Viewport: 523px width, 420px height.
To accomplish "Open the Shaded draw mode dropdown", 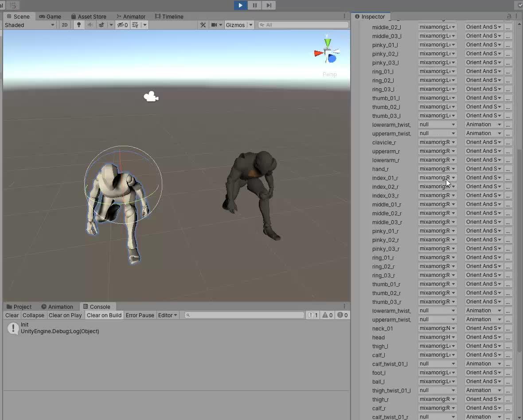I will coord(29,25).
